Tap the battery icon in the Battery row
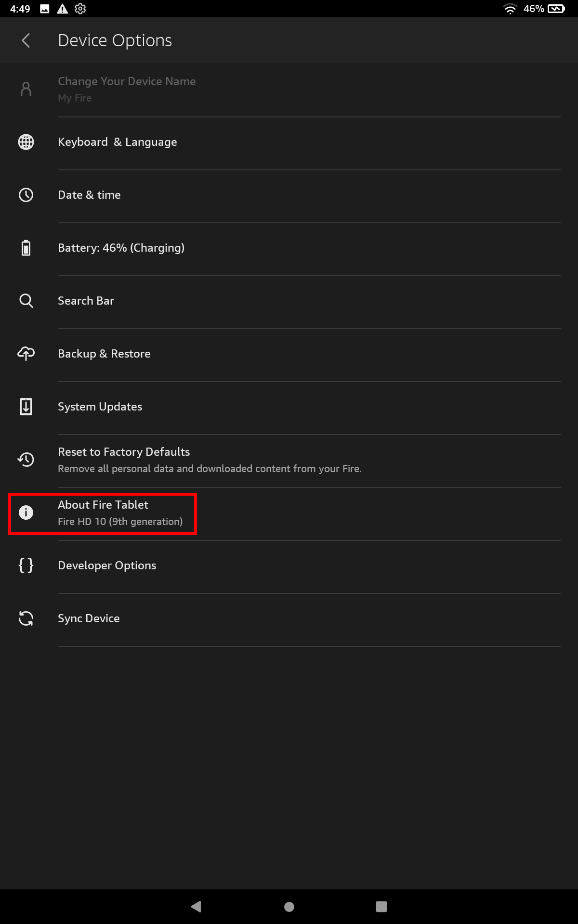578x924 pixels. tap(26, 248)
